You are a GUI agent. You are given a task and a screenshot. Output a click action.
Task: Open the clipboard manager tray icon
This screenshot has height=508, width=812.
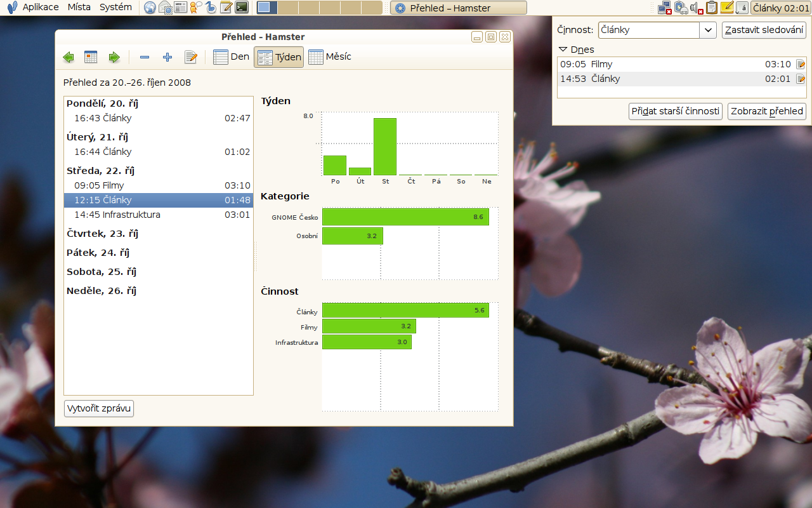[712, 8]
